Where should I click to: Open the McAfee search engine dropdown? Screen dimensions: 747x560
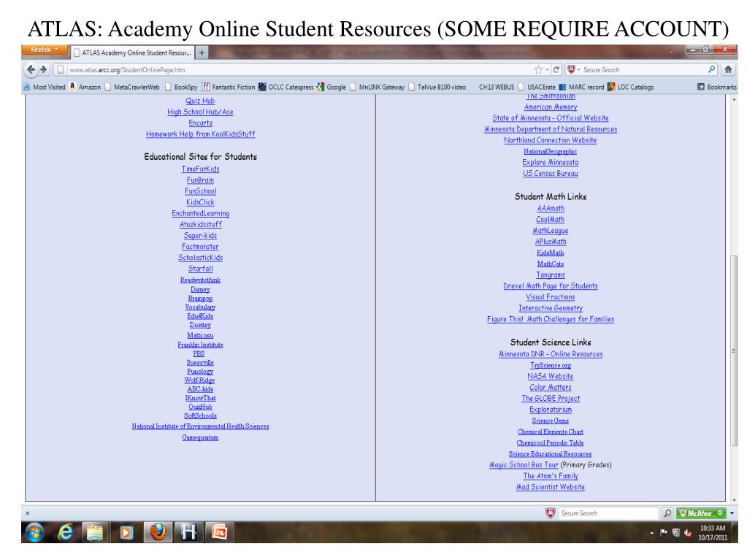573,69
